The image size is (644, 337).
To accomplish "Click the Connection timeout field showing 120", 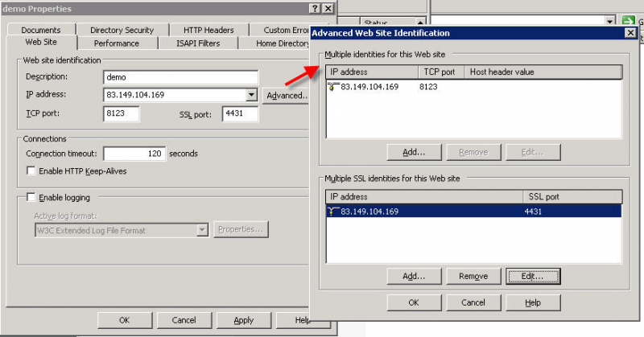I will (134, 154).
